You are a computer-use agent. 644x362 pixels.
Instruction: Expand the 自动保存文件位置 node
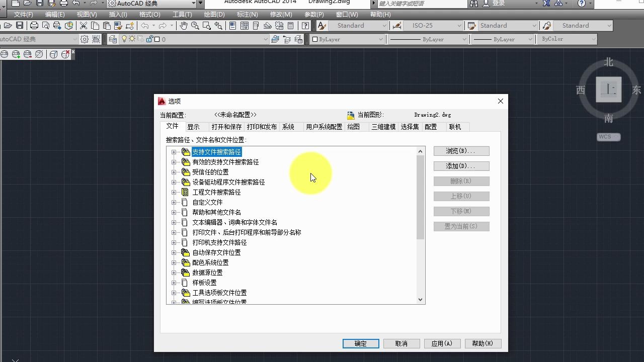(174, 252)
